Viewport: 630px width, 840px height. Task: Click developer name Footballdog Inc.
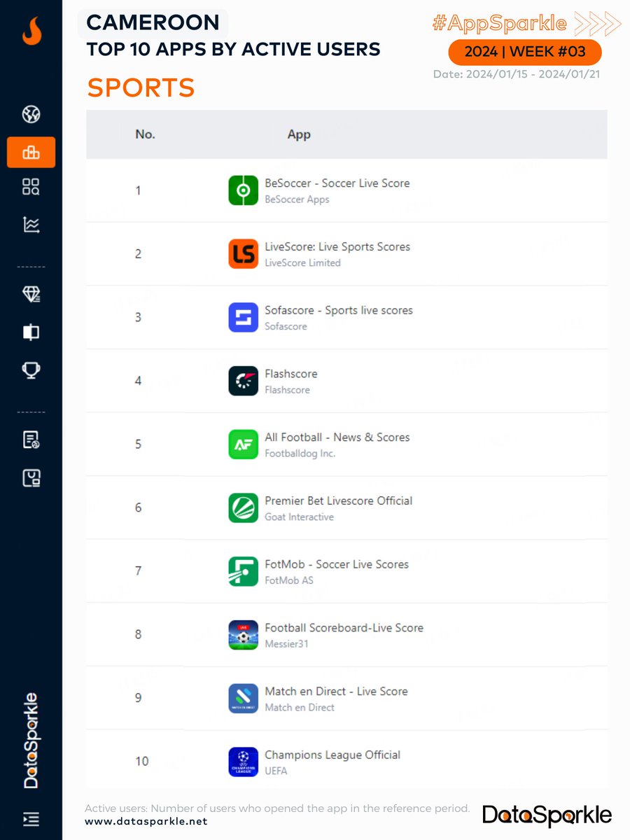click(x=300, y=454)
